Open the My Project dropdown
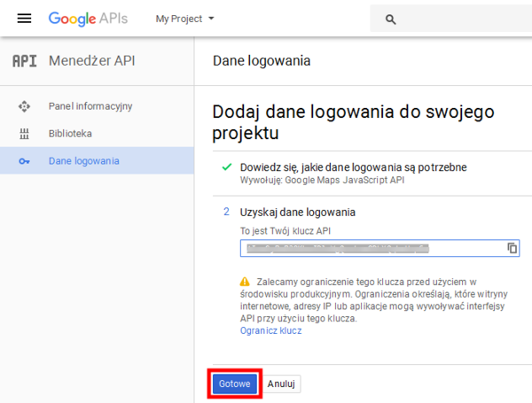 tap(185, 19)
